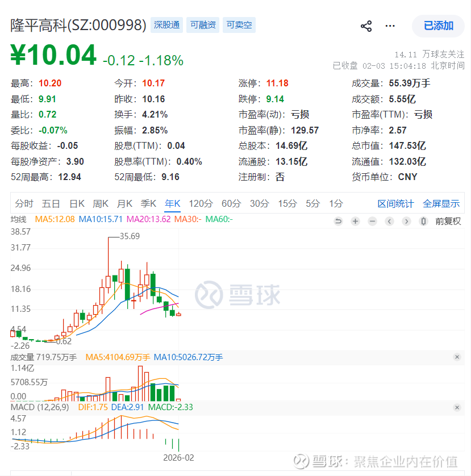
Task: Choose the 30分 chart tab
Action: coord(260,203)
